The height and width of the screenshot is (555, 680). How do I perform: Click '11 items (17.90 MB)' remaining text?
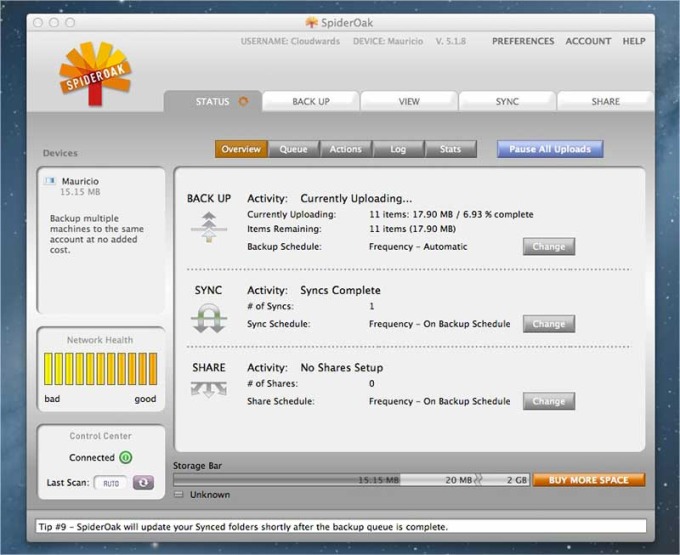412,229
